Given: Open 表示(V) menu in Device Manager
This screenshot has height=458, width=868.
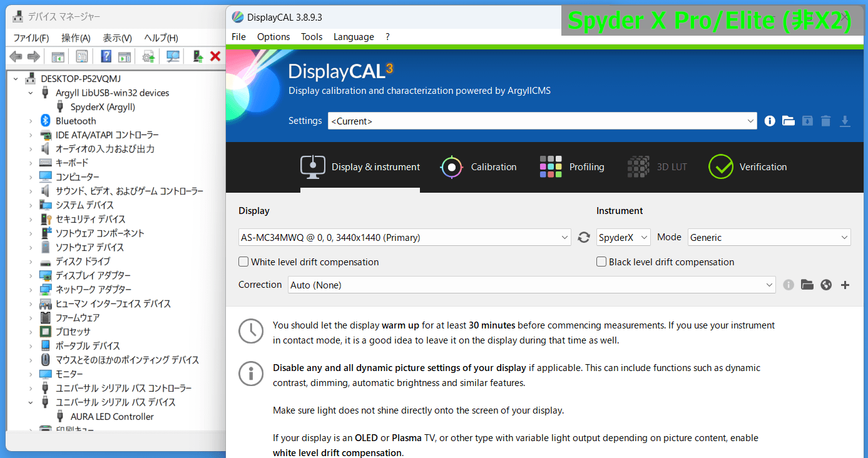Looking at the screenshot, I should click(x=118, y=38).
